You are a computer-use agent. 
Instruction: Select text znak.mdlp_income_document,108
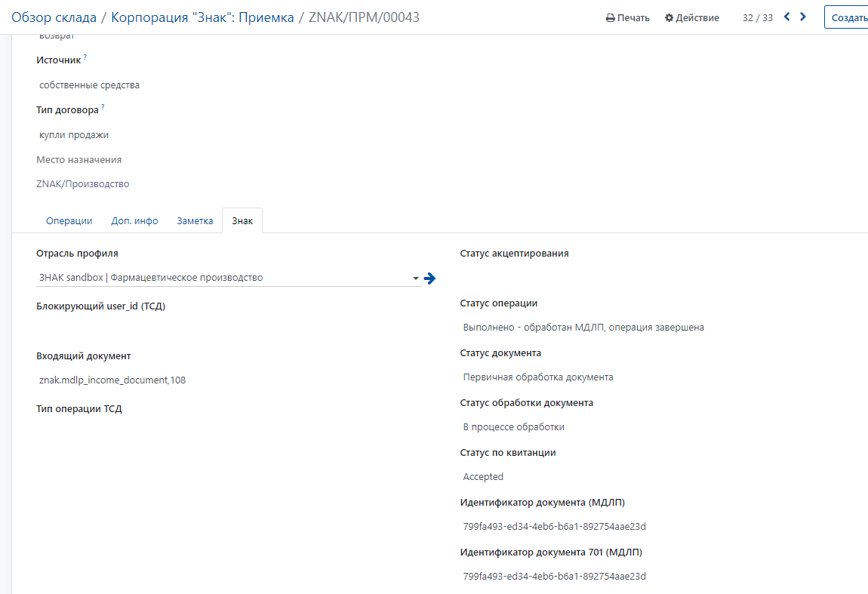[112, 380]
